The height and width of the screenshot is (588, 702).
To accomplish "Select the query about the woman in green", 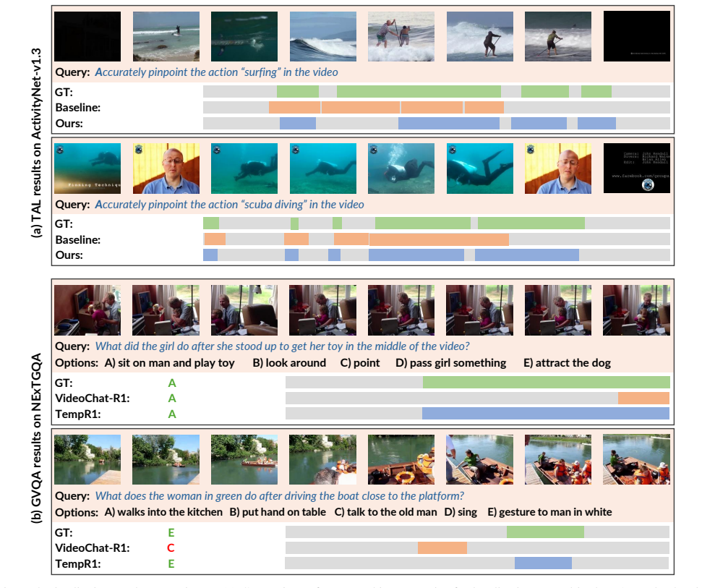I will click(280, 495).
